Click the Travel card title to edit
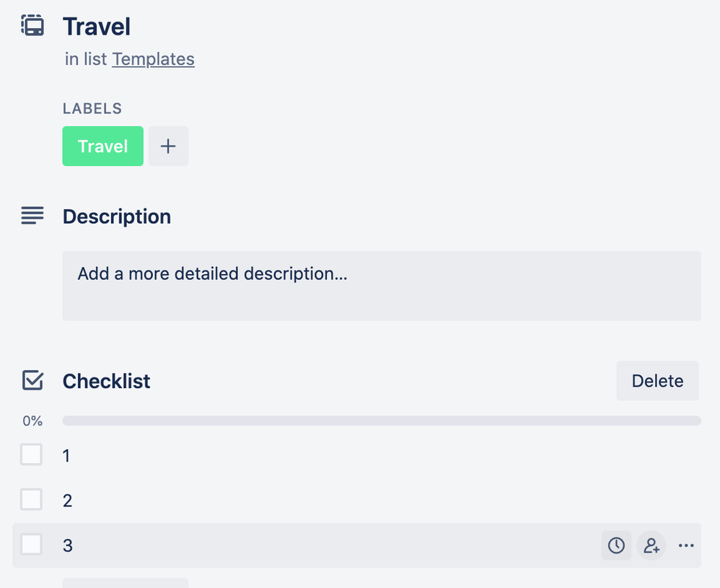720x588 pixels. pyautogui.click(x=97, y=26)
